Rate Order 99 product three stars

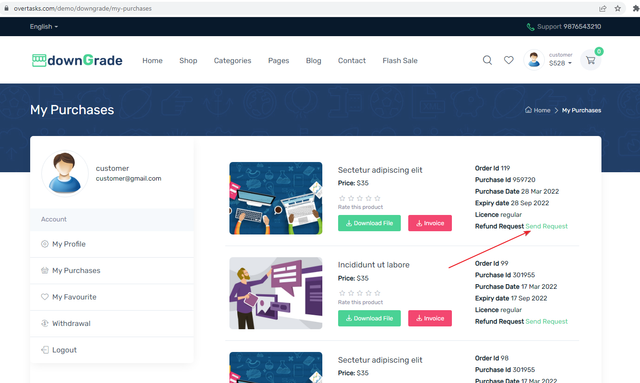pos(360,293)
